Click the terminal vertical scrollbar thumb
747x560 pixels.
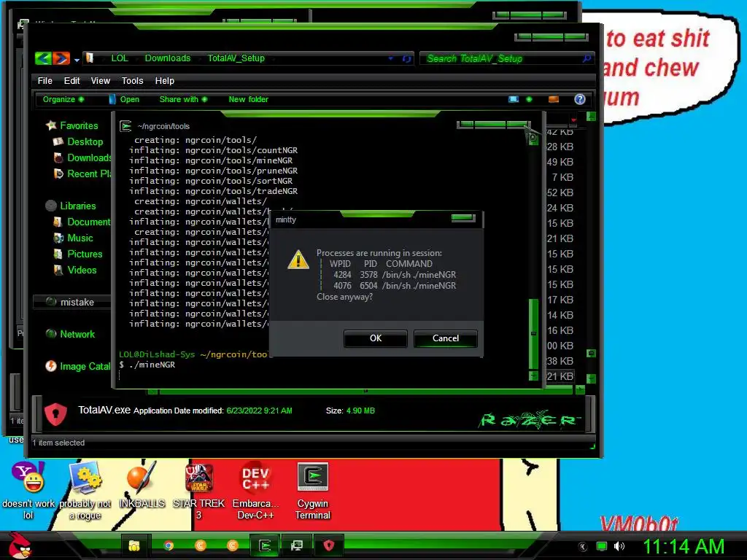coord(533,333)
